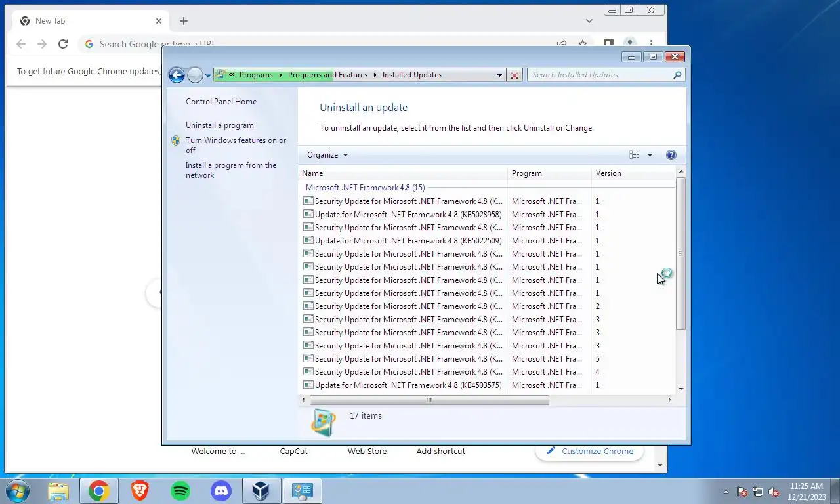Click the list scroll left arrow
This screenshot has width=840, height=504.
[x=303, y=400]
